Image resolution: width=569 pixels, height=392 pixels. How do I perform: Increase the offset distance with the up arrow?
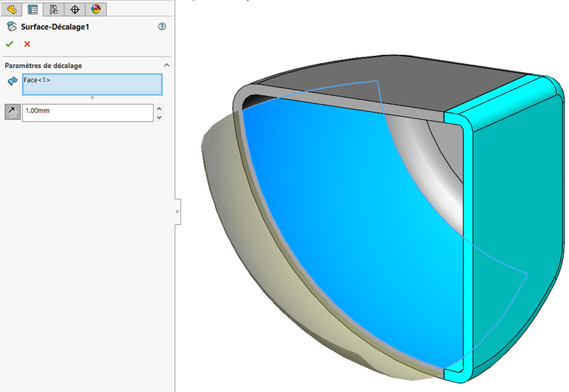pyautogui.click(x=159, y=108)
